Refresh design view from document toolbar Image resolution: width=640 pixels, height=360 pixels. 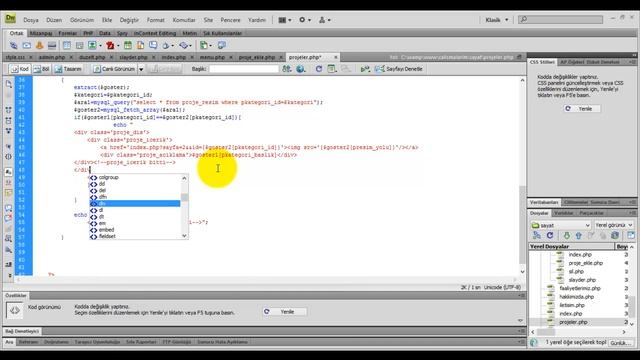[x=319, y=69]
